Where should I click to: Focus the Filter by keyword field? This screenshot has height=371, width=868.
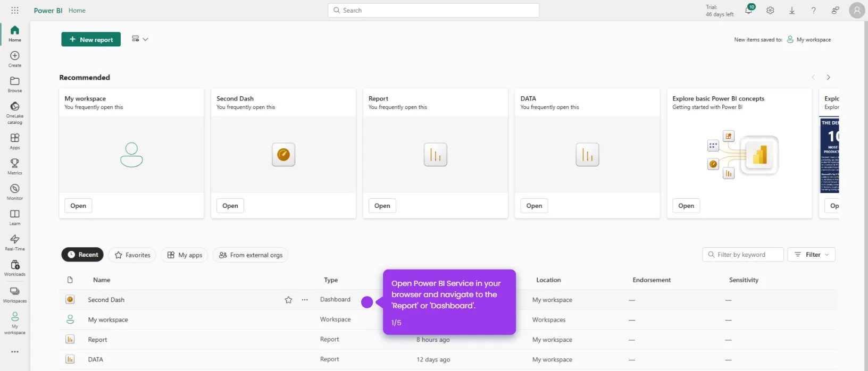(x=743, y=255)
